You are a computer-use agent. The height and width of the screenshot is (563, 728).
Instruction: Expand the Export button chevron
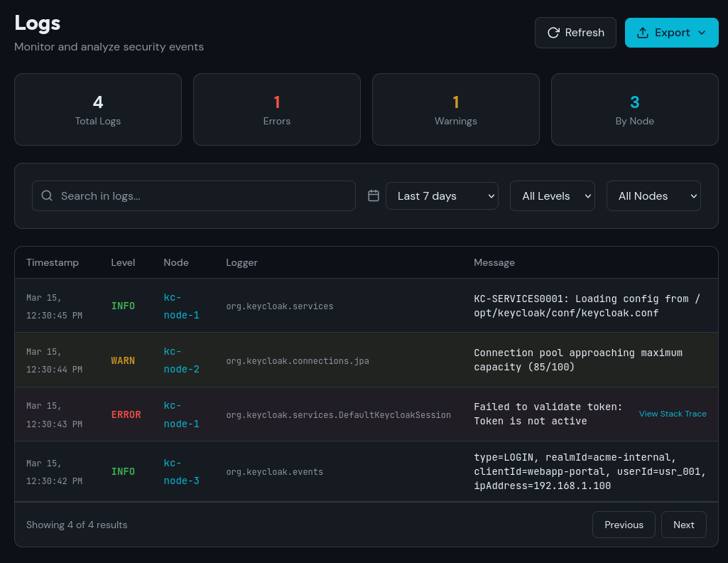[x=702, y=33]
